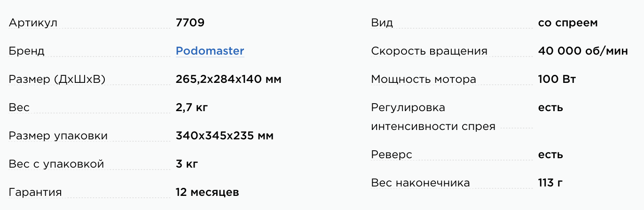Select the 340x345x235 мм package size value

click(225, 136)
